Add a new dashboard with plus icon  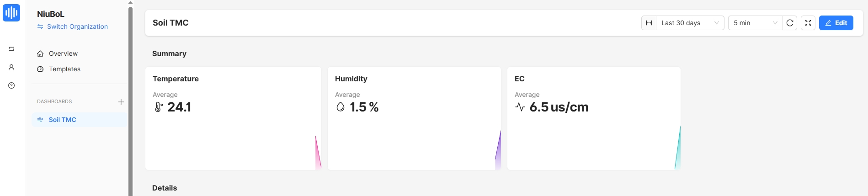121,102
